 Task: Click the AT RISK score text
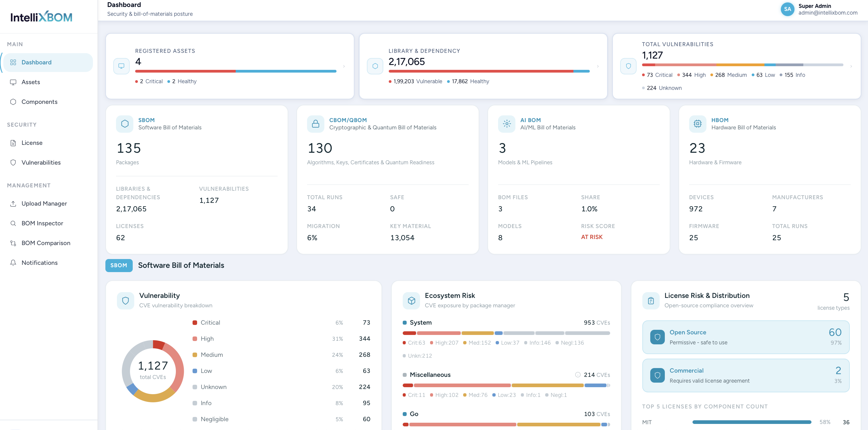(592, 237)
